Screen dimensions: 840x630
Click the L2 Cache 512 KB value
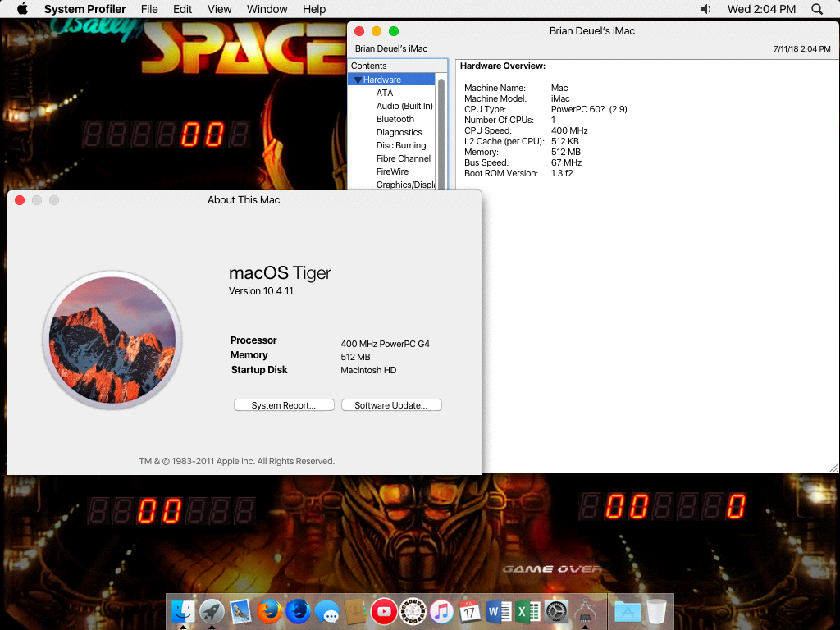(x=564, y=141)
